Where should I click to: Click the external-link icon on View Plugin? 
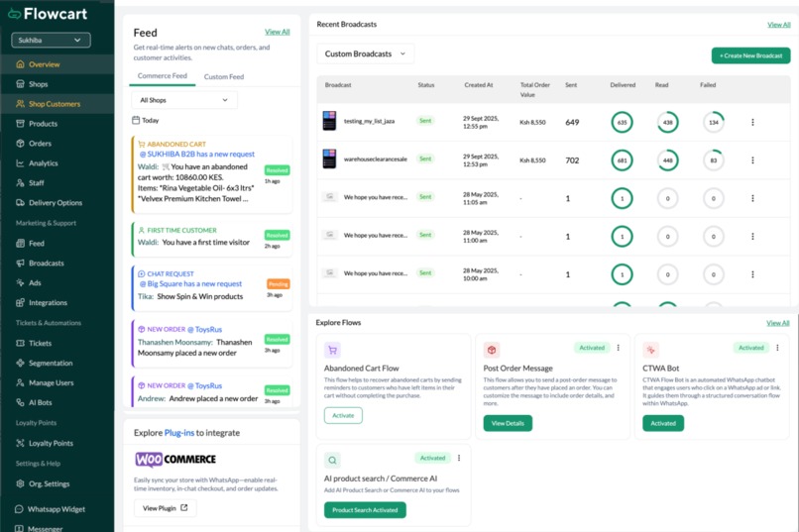click(x=184, y=507)
